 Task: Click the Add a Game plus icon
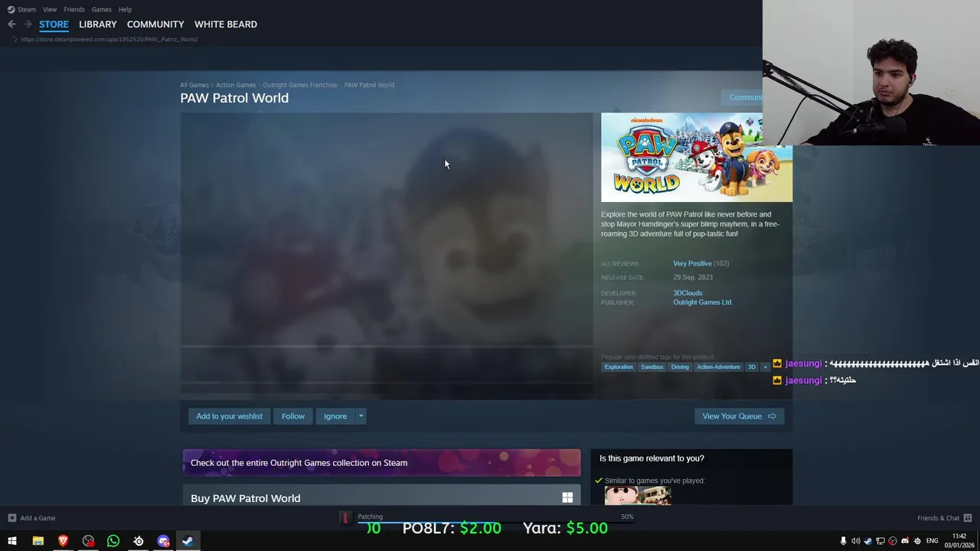pos(12,518)
